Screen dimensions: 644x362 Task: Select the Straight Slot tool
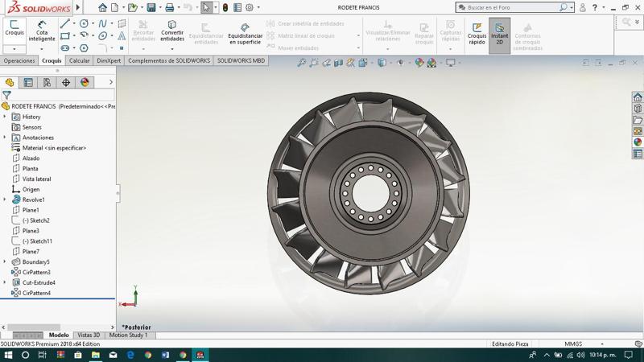pyautogui.click(x=65, y=48)
